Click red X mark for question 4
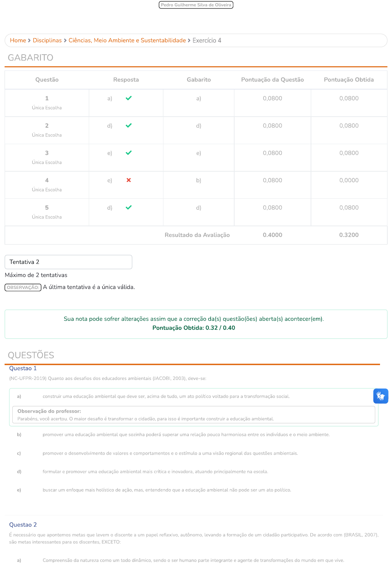 tap(129, 180)
